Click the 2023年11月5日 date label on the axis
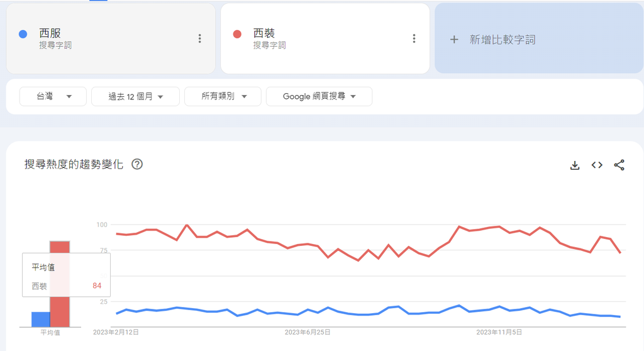The image size is (644, 351). 499,331
